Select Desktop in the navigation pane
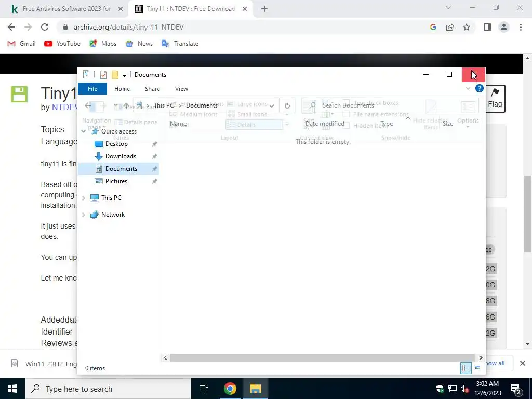This screenshot has width=532, height=399. (116, 144)
